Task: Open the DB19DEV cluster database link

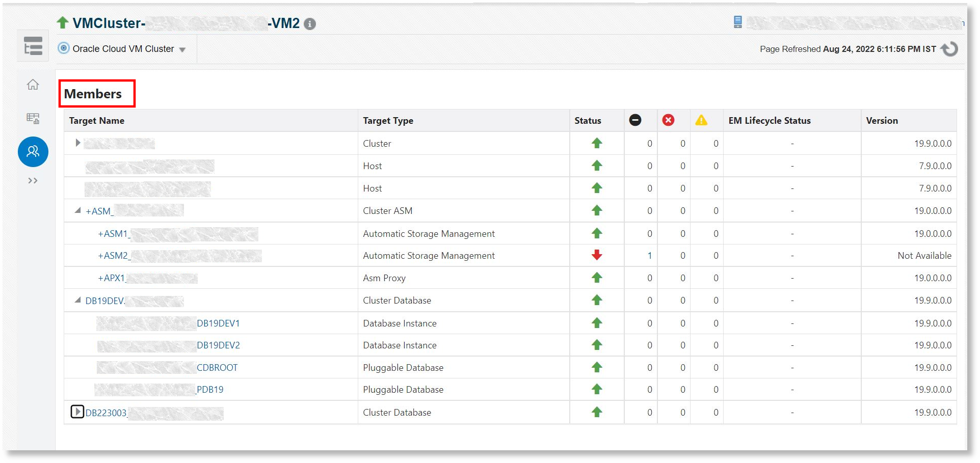Action: pyautogui.click(x=105, y=301)
